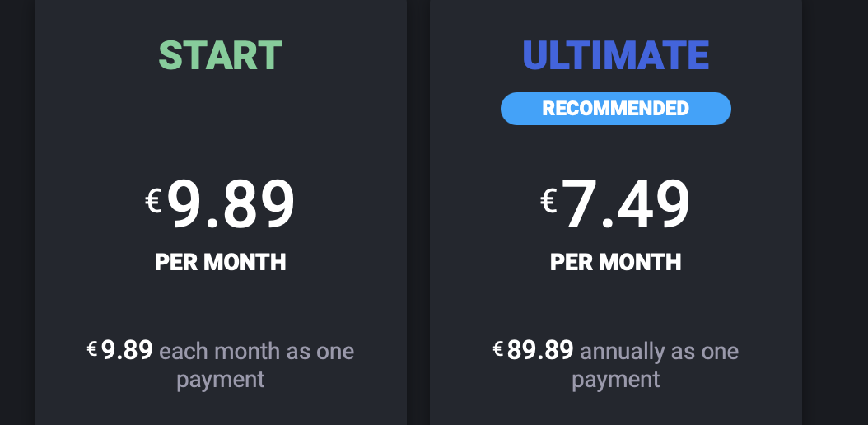Select the blue ULTIMATE plan title
This screenshot has height=425, width=868.
point(615,55)
